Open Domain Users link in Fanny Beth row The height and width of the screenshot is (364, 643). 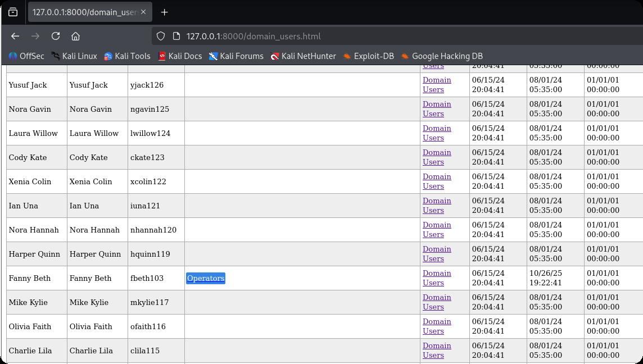click(437, 278)
